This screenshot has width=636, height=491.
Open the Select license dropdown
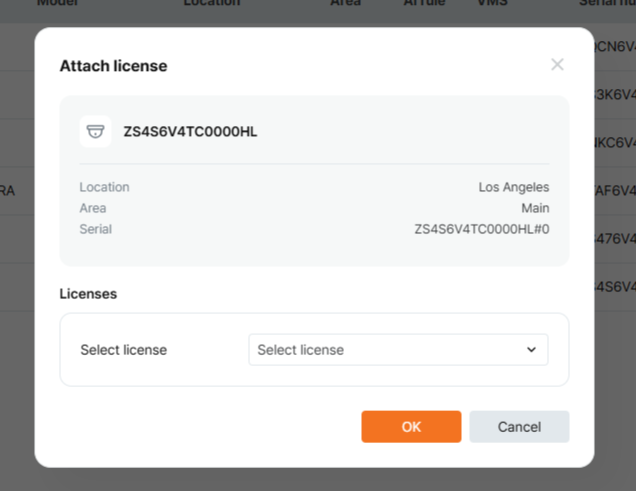(398, 349)
